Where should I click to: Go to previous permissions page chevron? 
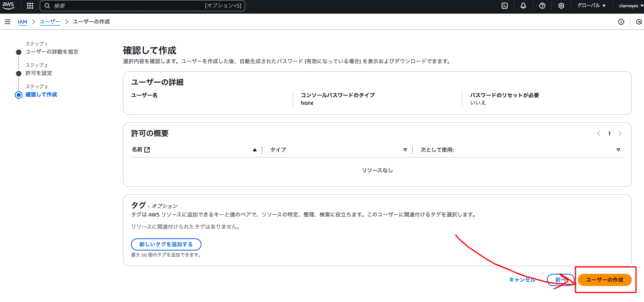(599, 133)
